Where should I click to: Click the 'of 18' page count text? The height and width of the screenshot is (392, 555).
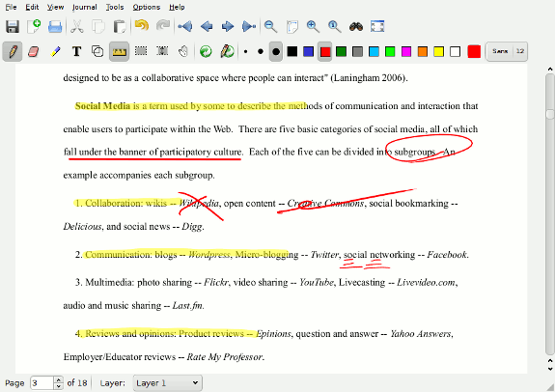tap(77, 382)
